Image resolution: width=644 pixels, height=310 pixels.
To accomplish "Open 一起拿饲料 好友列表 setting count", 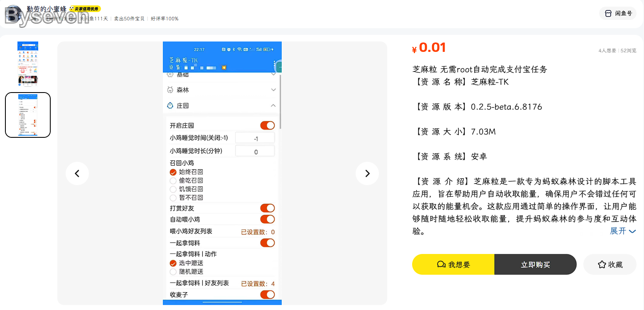I will tap(258, 284).
